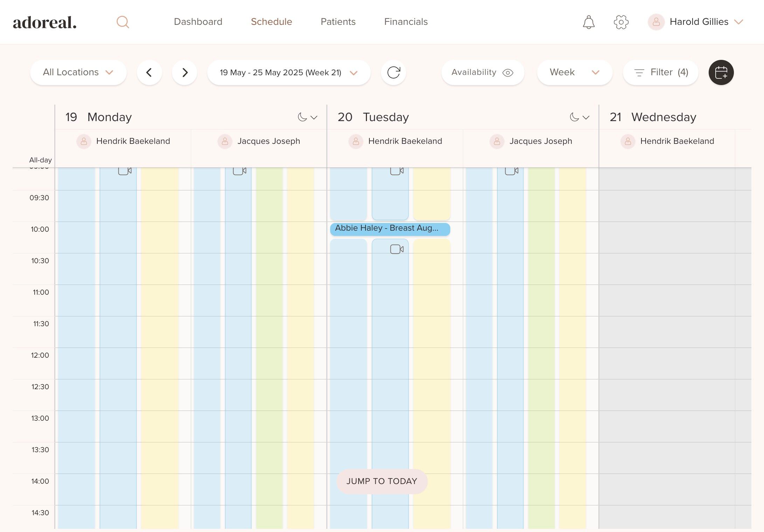The width and height of the screenshot is (764, 532).
Task: Go to next week arrow
Action: (185, 72)
